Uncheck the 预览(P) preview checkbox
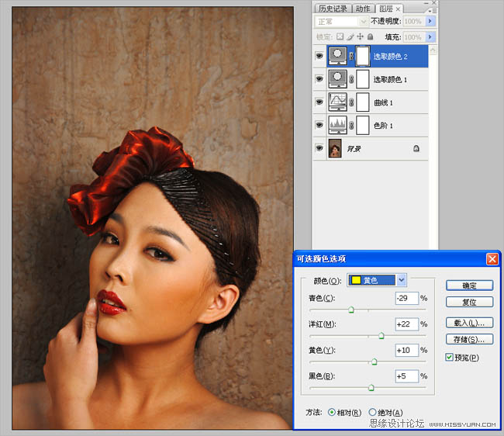Image resolution: width=504 pixels, height=436 pixels. click(450, 358)
